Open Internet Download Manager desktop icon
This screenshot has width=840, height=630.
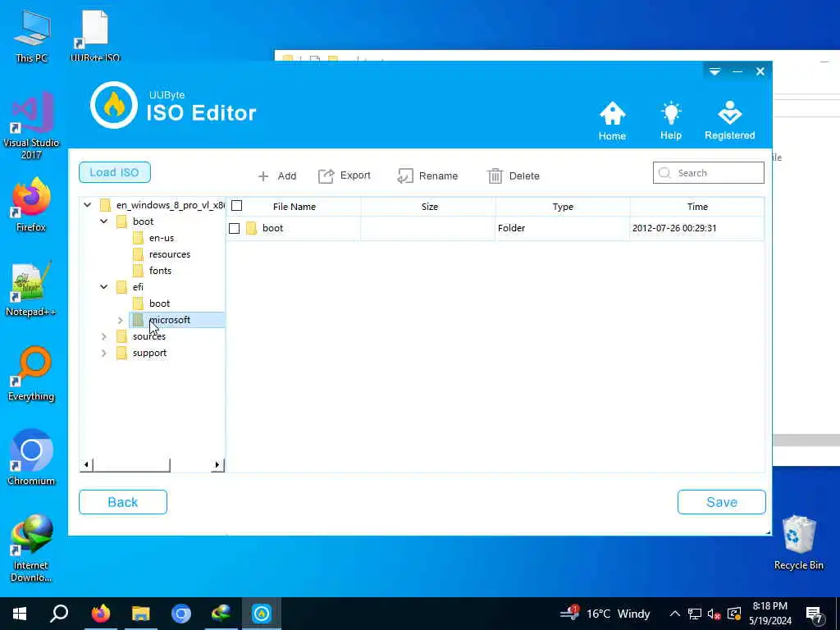coord(31,548)
